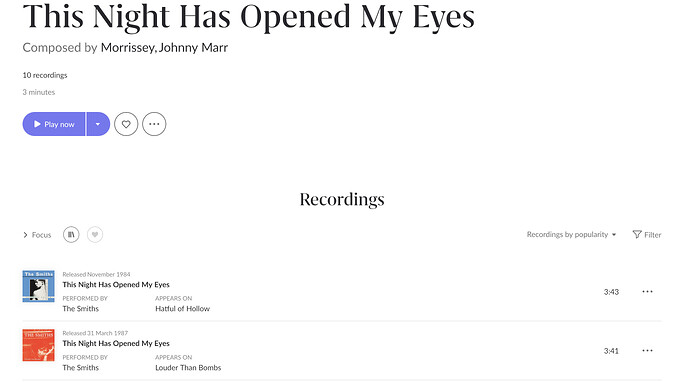Open composer Morrissey link
This screenshot has height=382, width=690.
127,48
